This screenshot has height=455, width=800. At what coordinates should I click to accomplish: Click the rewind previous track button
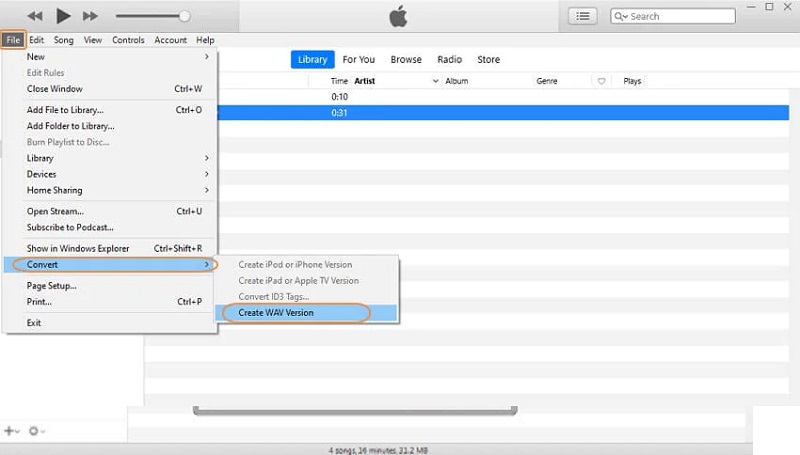(x=35, y=16)
